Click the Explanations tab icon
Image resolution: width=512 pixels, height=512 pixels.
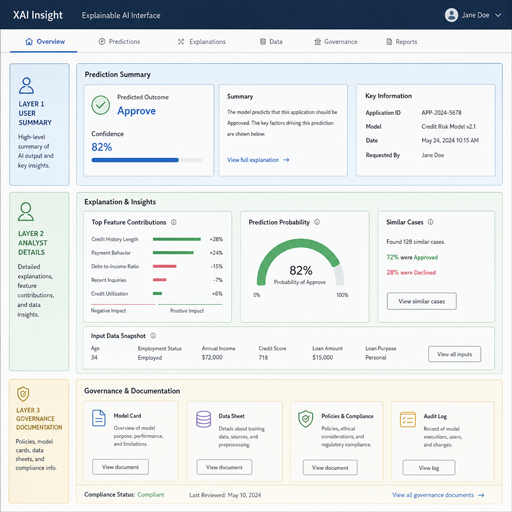181,42
